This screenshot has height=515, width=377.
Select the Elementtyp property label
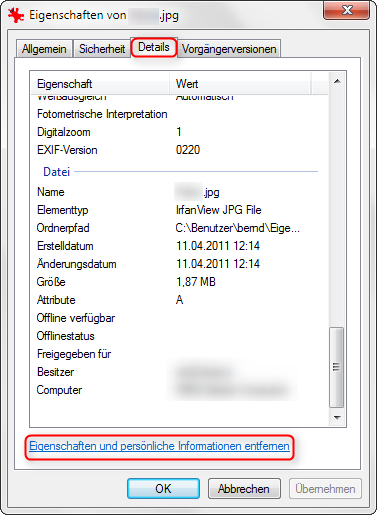(63, 210)
